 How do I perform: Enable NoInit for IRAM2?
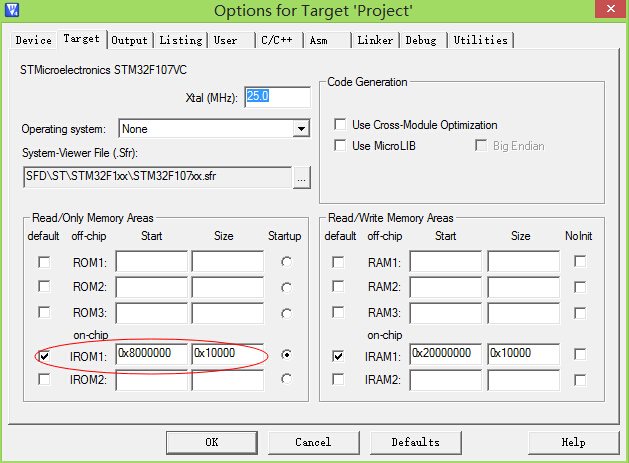pos(580,380)
